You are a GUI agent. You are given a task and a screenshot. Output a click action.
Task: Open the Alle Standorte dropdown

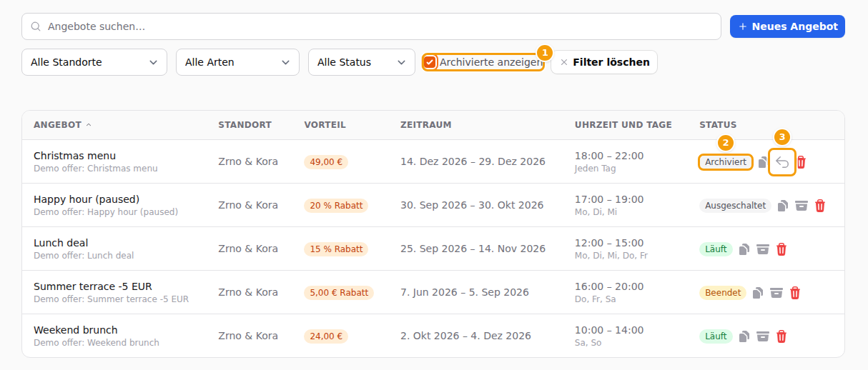[x=94, y=62]
